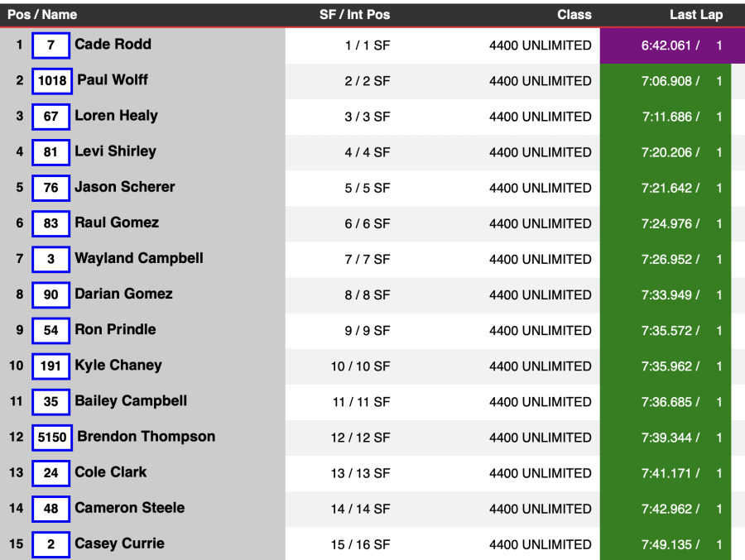Click car number 67 badge
Screen dimensions: 745x560
tap(50, 117)
